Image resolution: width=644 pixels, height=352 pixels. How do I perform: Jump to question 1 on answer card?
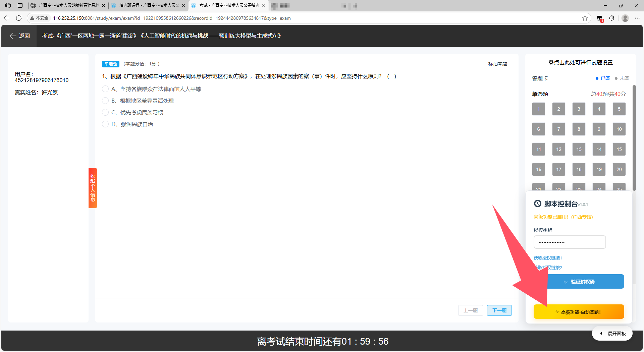pyautogui.click(x=539, y=109)
